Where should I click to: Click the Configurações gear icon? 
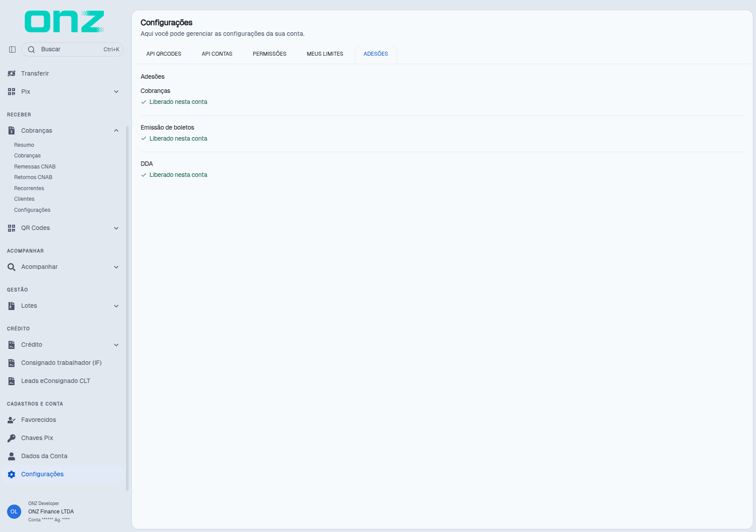[11, 474]
